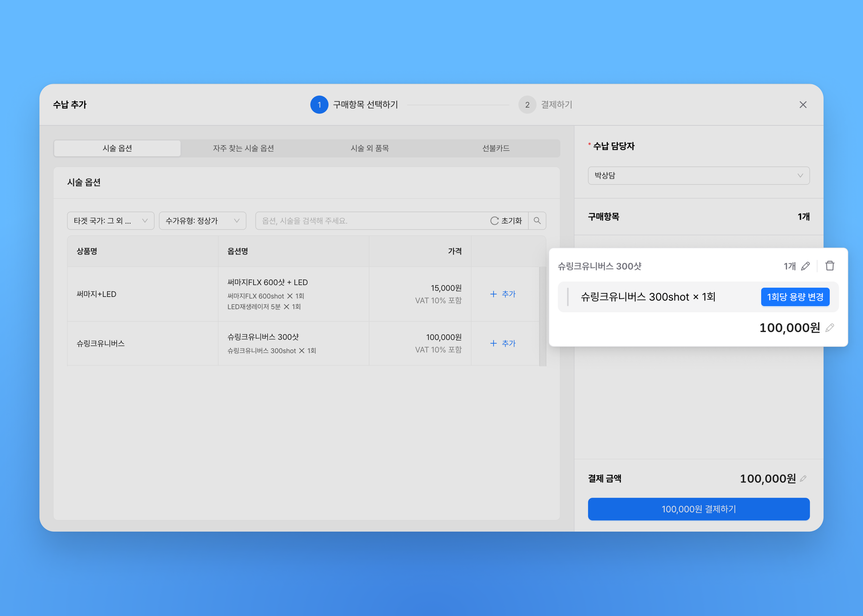This screenshot has width=863, height=616.
Task: Open the 선불카드 tab
Action: [496, 148]
